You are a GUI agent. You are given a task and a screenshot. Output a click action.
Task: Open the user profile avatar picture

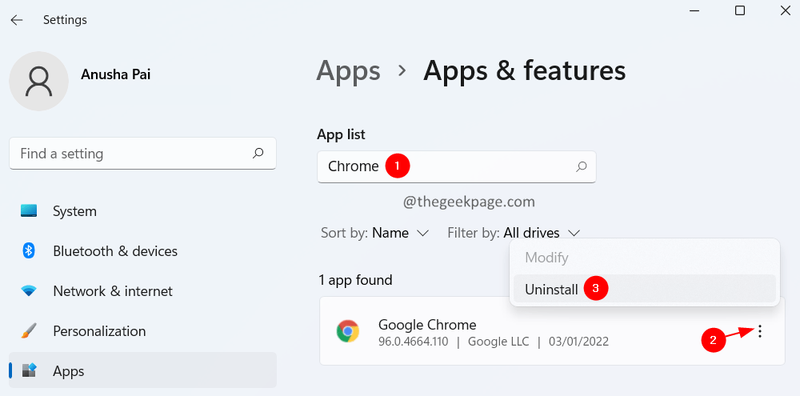[39, 81]
